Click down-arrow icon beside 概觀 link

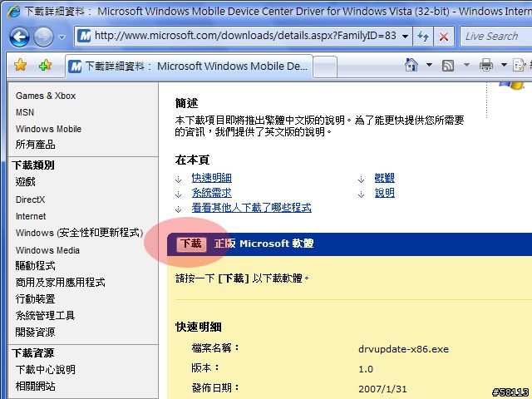pyautogui.click(x=362, y=180)
